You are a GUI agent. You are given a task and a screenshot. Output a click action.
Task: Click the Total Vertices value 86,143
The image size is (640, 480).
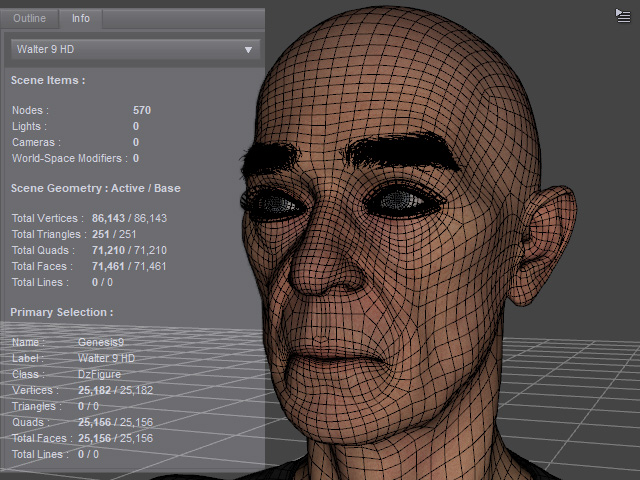click(108, 218)
